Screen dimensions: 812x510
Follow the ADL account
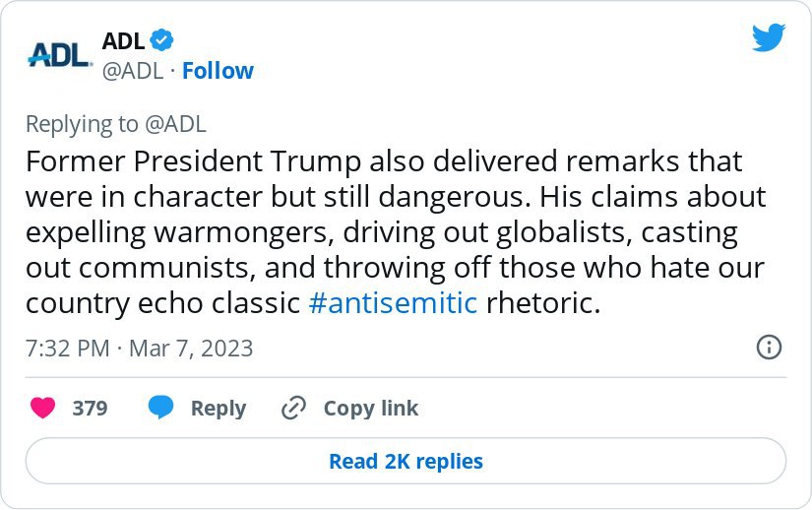click(x=218, y=71)
